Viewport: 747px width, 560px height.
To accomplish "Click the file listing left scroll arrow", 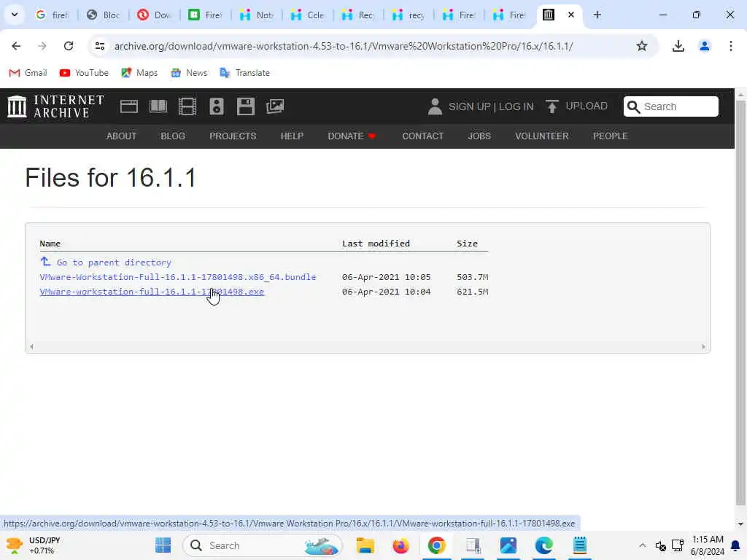I will pyautogui.click(x=31, y=346).
